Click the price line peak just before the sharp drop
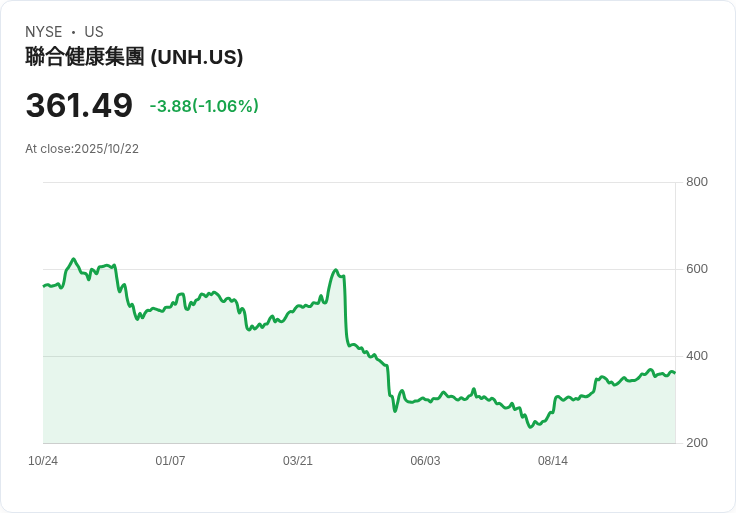The width and height of the screenshot is (736, 513). [336, 270]
